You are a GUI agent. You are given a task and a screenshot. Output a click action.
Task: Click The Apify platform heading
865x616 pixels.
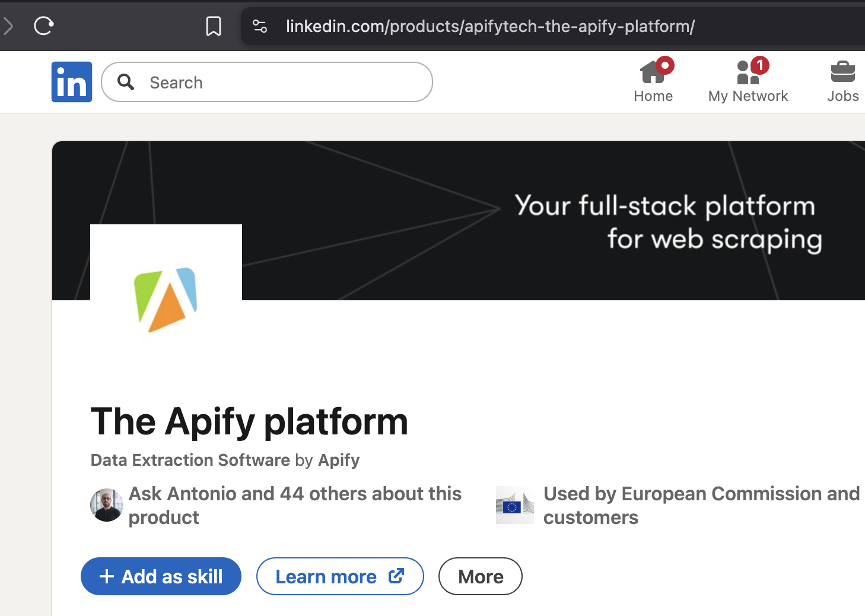coord(249,422)
